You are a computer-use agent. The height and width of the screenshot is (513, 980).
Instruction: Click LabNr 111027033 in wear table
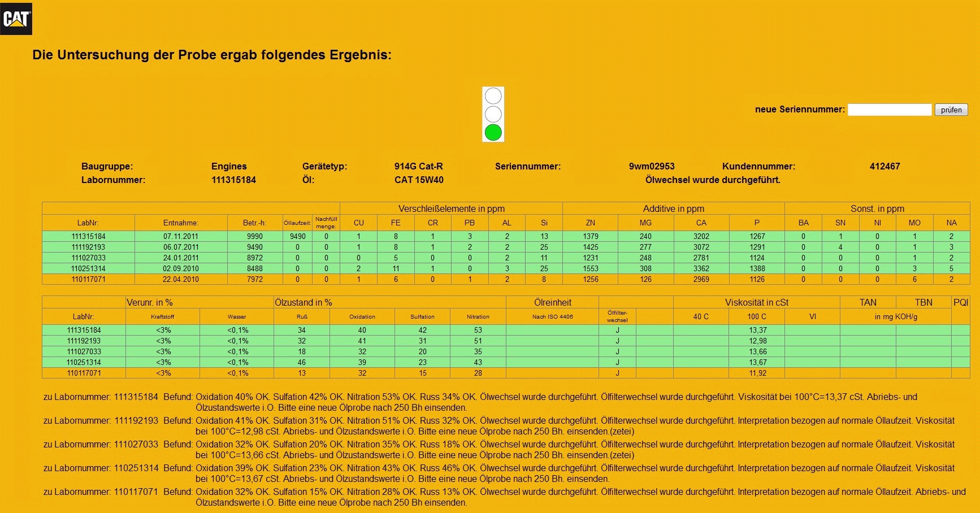point(88,258)
